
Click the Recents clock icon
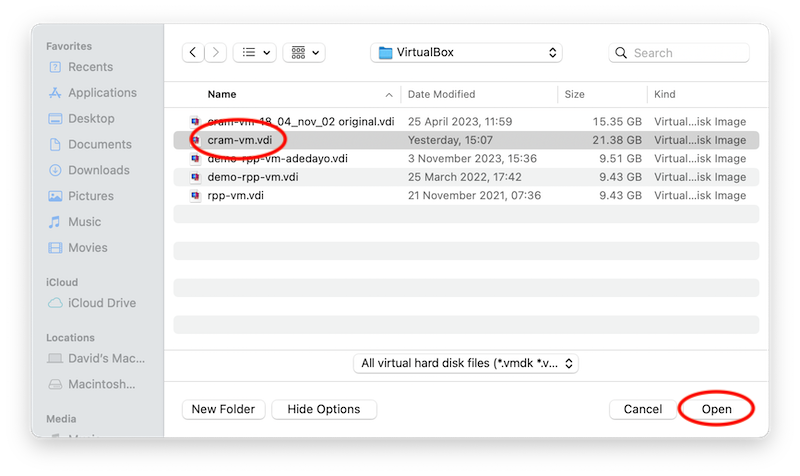click(x=55, y=67)
